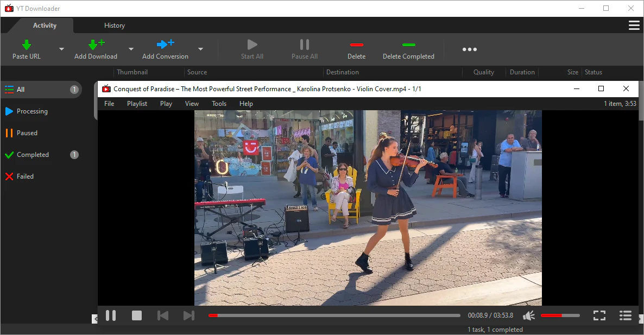Open the Tools menu in the player
The width and height of the screenshot is (644, 335).
click(x=219, y=103)
